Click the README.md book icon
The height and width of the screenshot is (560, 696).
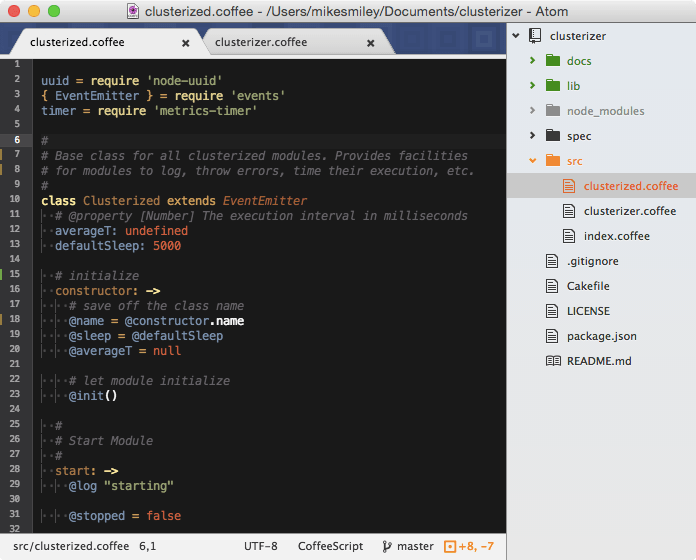[x=553, y=361]
